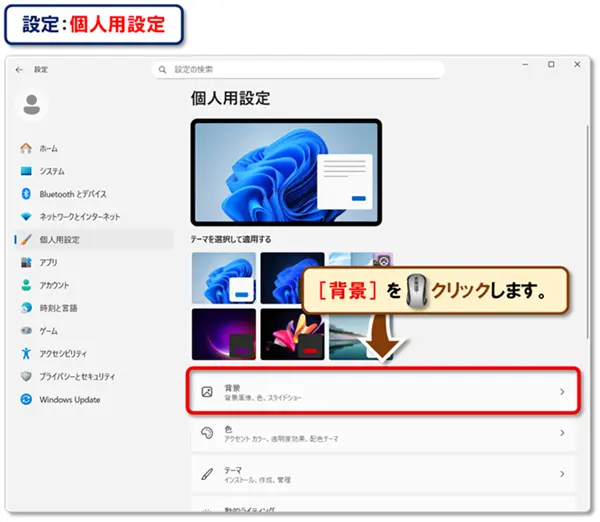This screenshot has width=600, height=522.
Task: Open the システム settings page
Action: click(x=93, y=171)
